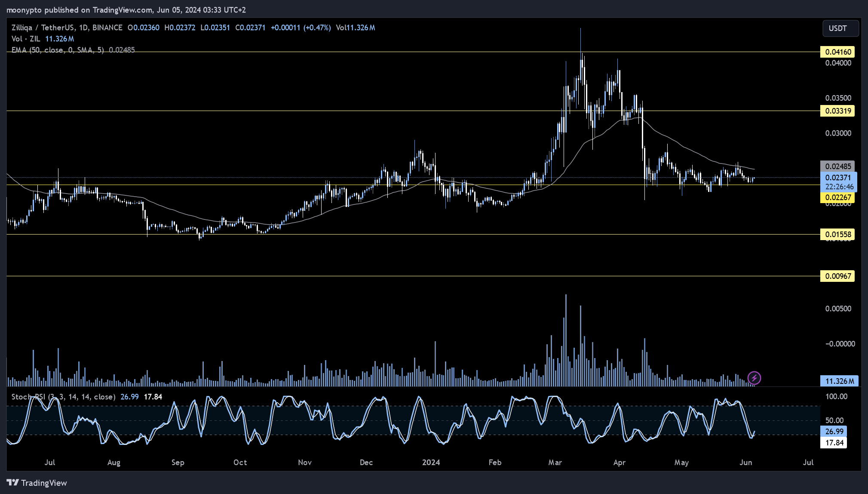
Task: Select the 0.01558 yellow price level label
Action: pyautogui.click(x=837, y=235)
